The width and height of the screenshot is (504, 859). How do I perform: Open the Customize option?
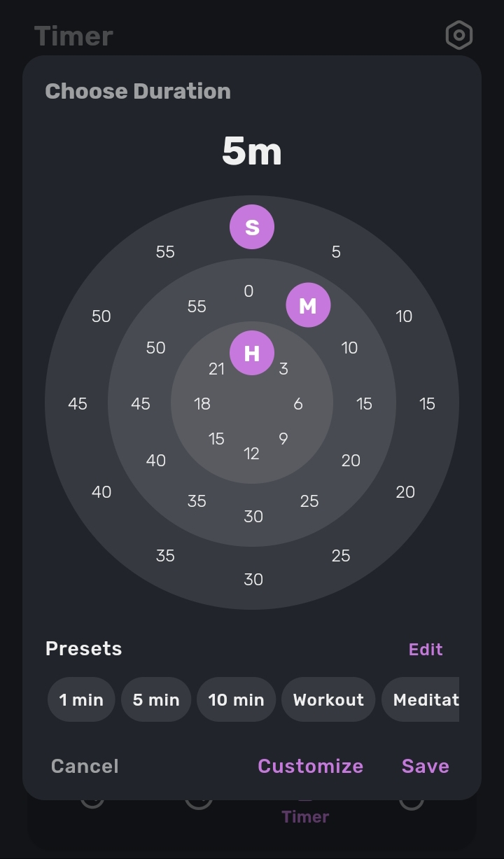pos(310,766)
